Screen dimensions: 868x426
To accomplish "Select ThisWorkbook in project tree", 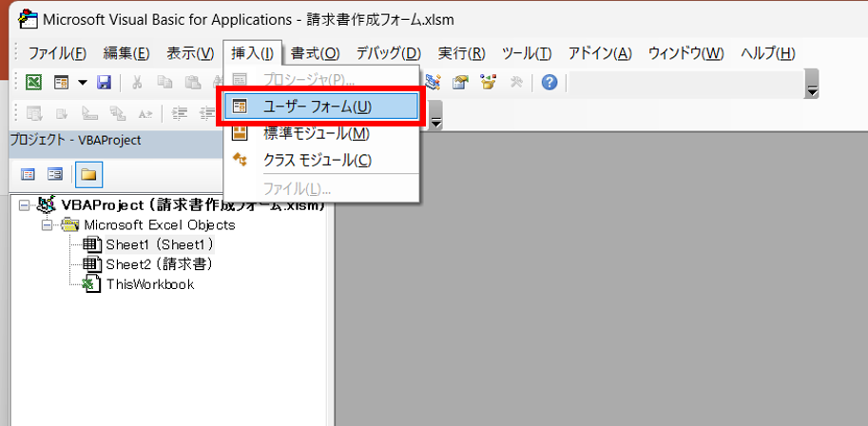I will [149, 283].
